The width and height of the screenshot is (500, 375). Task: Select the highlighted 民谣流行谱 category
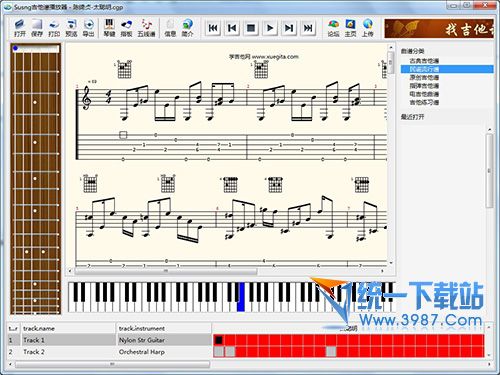[447, 69]
